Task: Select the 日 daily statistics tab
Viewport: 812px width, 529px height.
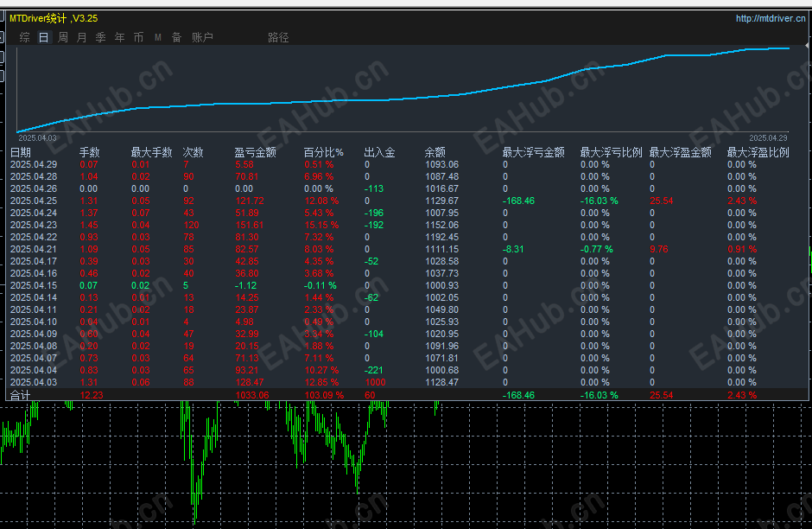Action: [x=43, y=37]
